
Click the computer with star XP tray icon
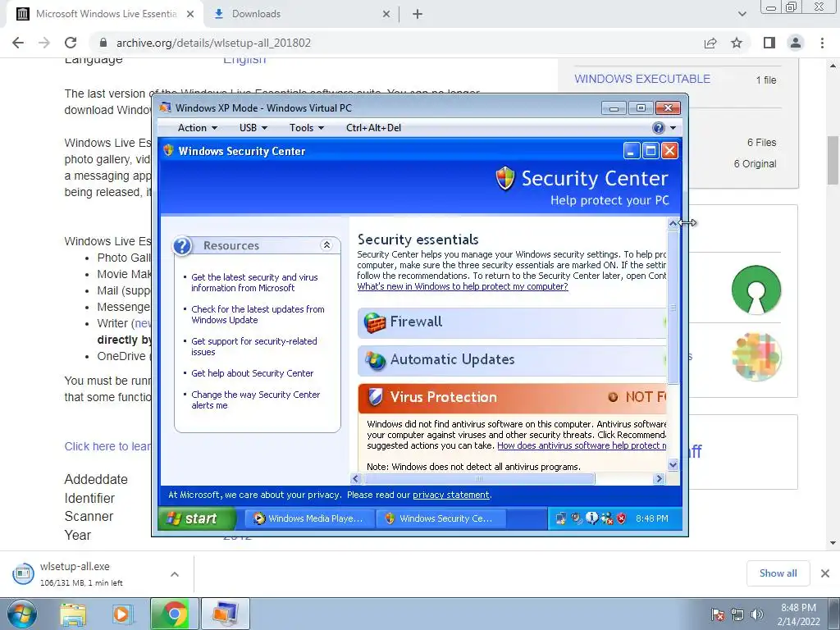click(561, 518)
